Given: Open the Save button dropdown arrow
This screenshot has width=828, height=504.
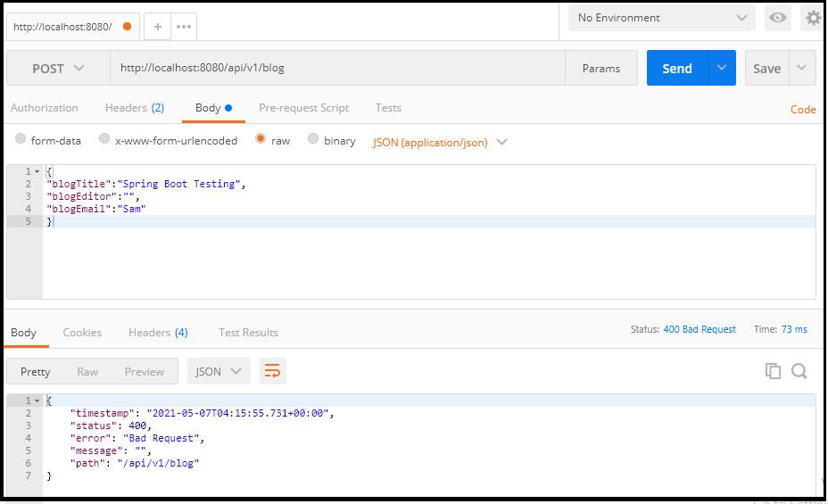Looking at the screenshot, I should pos(802,68).
